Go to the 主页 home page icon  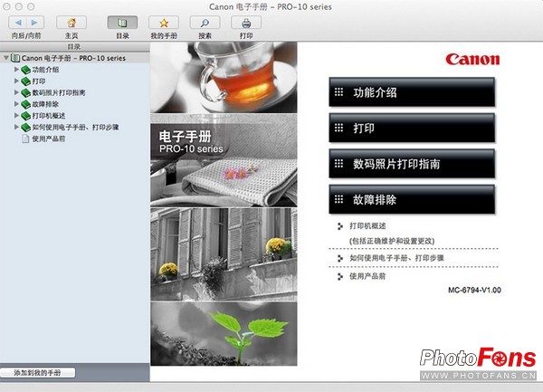(71, 22)
